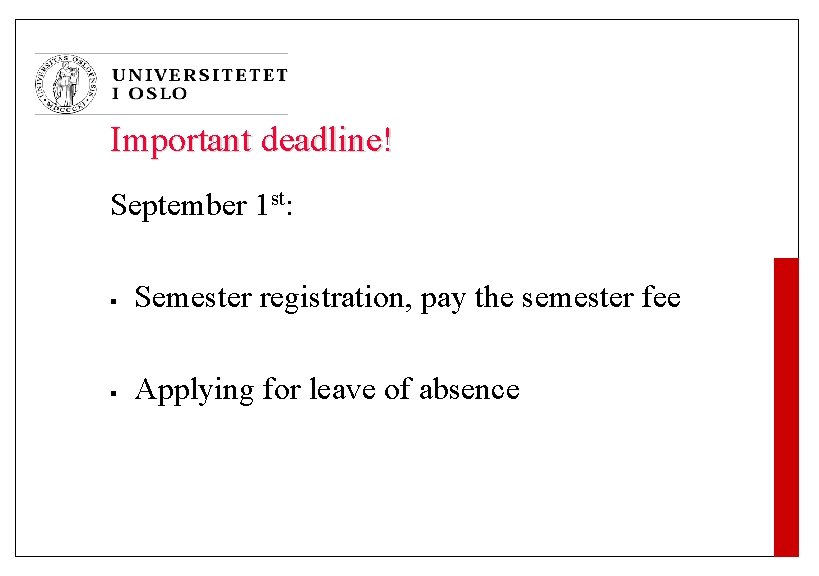Click the superscript 'st' after the 1
Viewport: 819px width, 576px height.
pos(278,198)
